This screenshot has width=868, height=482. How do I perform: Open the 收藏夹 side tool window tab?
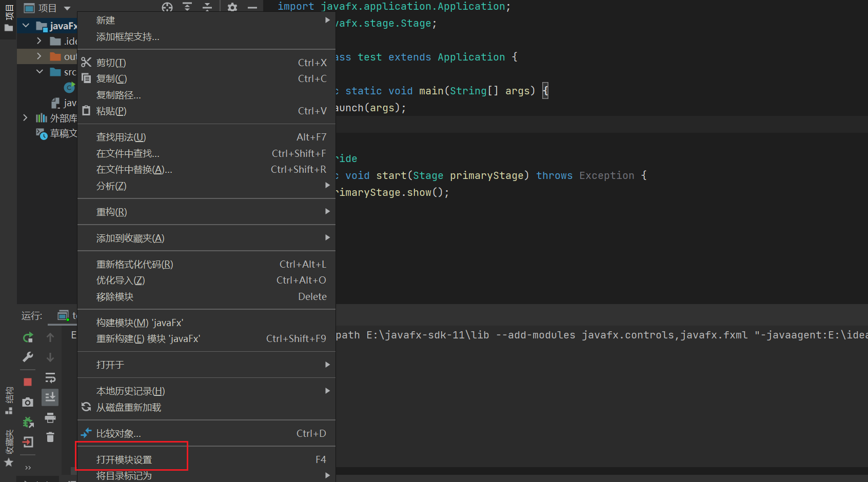pyautogui.click(x=9, y=448)
